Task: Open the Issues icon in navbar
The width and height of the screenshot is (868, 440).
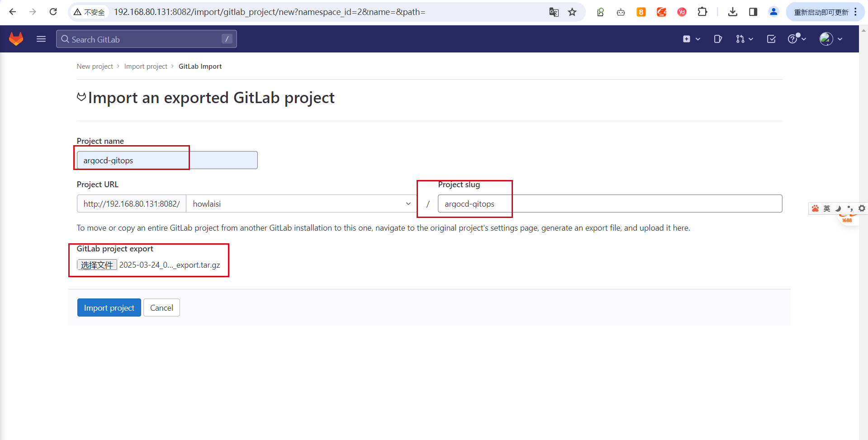Action: [x=718, y=39]
